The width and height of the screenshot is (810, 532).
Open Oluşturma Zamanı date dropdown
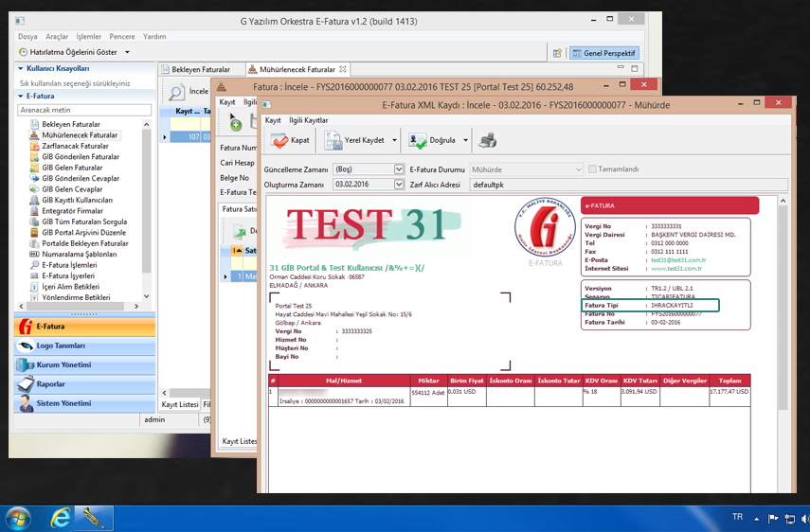[x=399, y=184]
